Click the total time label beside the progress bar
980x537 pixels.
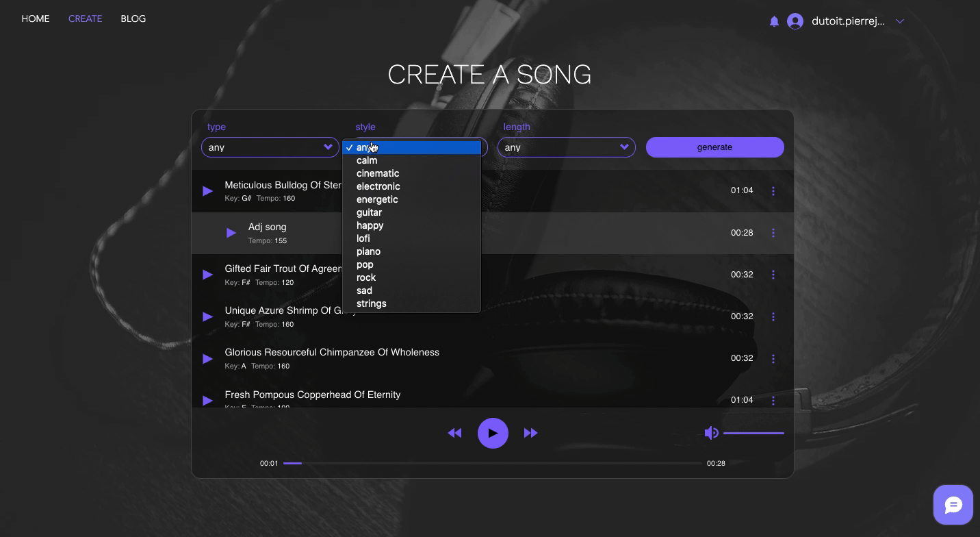tap(716, 464)
